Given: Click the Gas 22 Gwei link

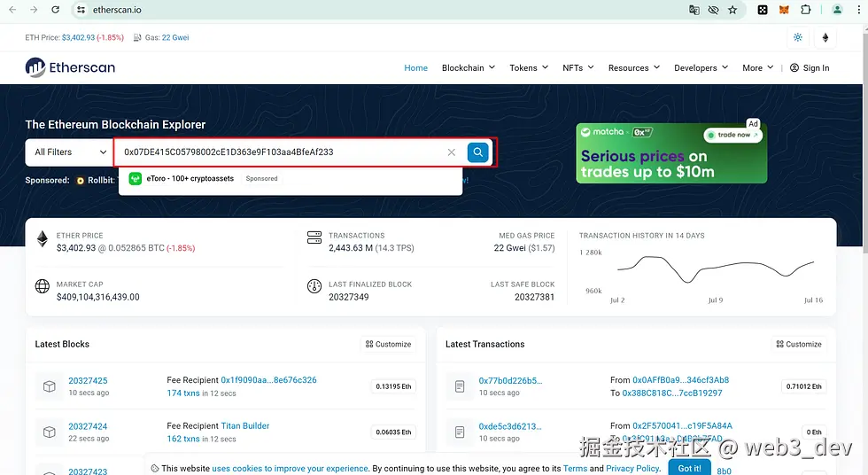Looking at the screenshot, I should pyautogui.click(x=175, y=37).
